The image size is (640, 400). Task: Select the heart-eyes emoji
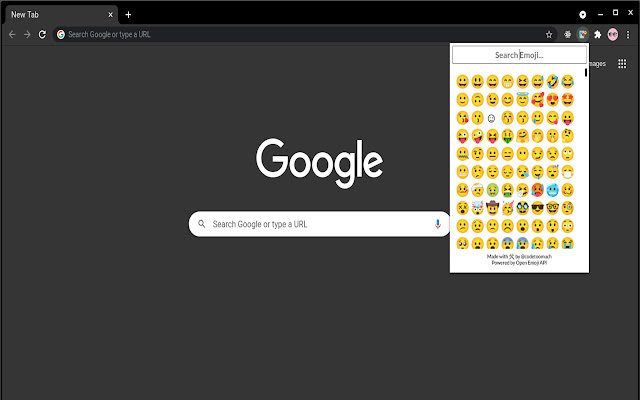(x=552, y=100)
